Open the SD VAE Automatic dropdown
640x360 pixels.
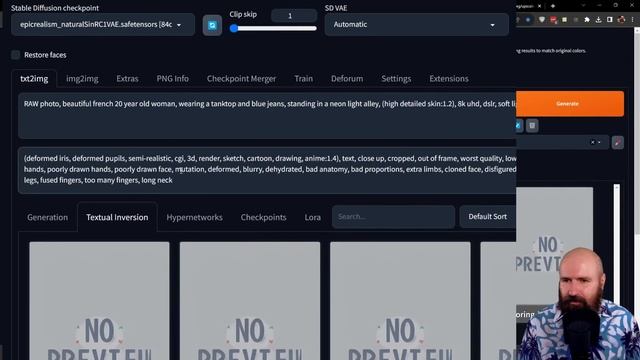coord(416,24)
